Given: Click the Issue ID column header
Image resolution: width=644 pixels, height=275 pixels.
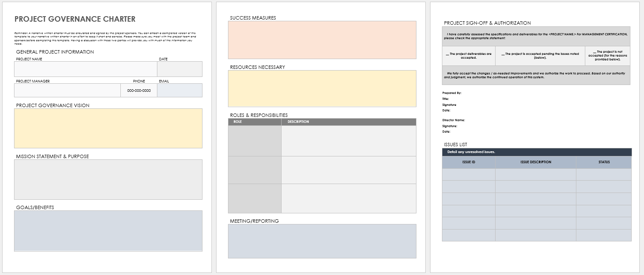Looking at the screenshot, I should coord(468,162).
